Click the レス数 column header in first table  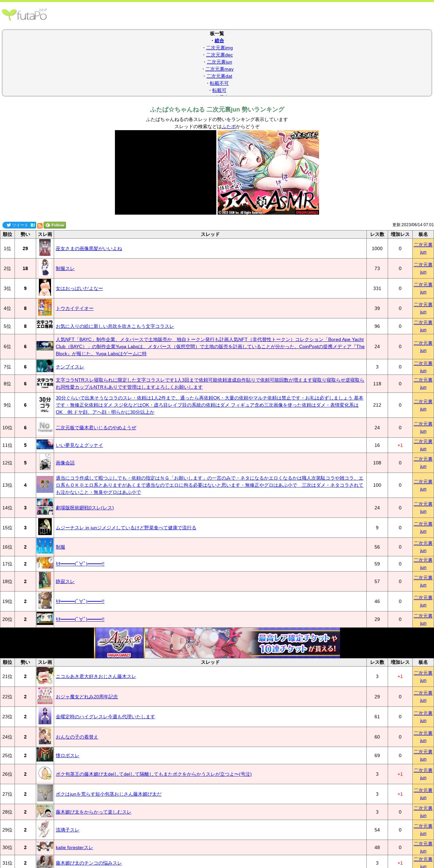point(377,234)
